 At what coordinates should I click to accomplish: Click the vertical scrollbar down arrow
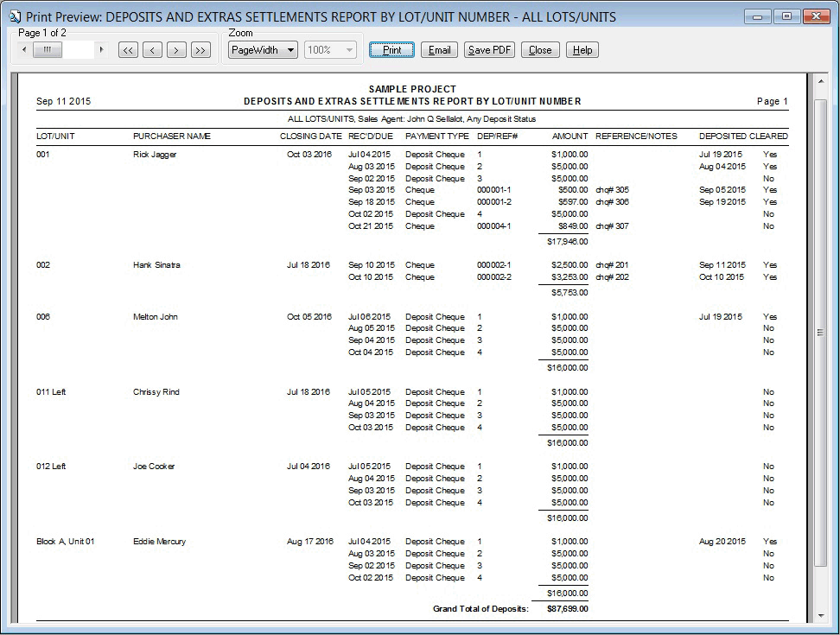pos(820,616)
